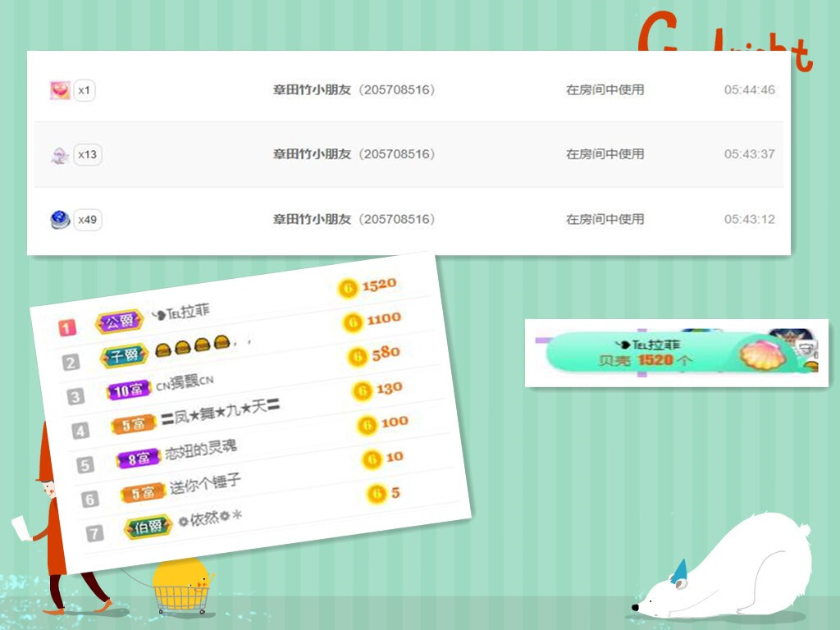Click the gray rank 3 number icon
The height and width of the screenshot is (630, 840).
(x=75, y=397)
